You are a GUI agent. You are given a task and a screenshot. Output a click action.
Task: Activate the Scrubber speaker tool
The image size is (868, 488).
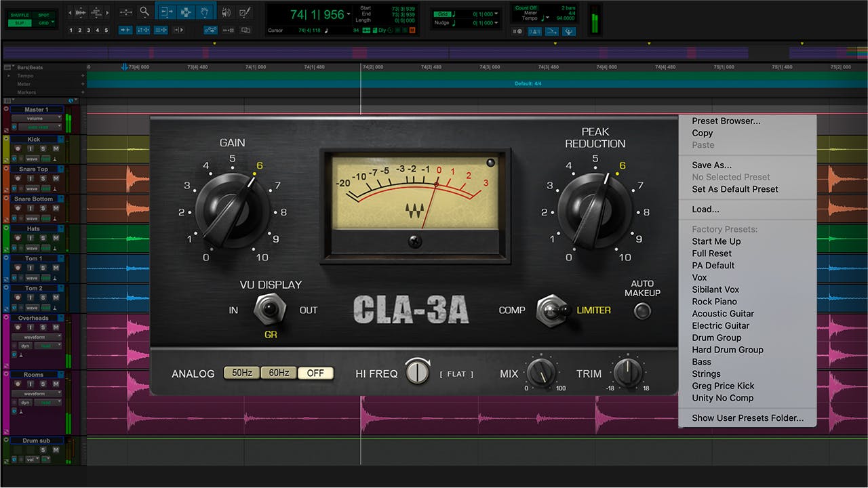[x=226, y=12]
